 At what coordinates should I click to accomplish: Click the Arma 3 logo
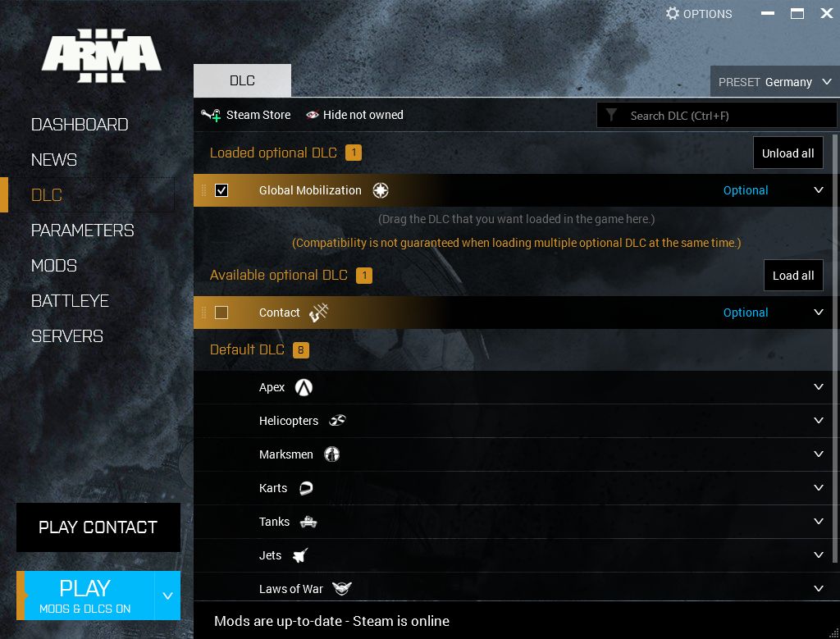click(x=101, y=56)
